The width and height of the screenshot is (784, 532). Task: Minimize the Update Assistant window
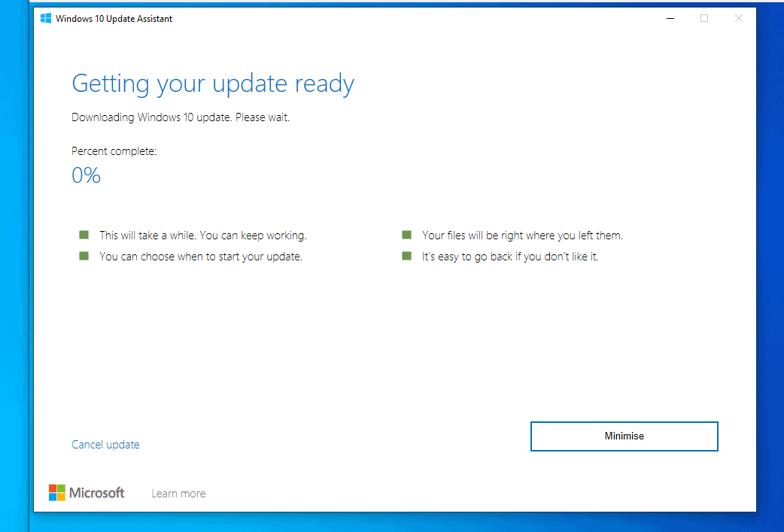coord(670,18)
